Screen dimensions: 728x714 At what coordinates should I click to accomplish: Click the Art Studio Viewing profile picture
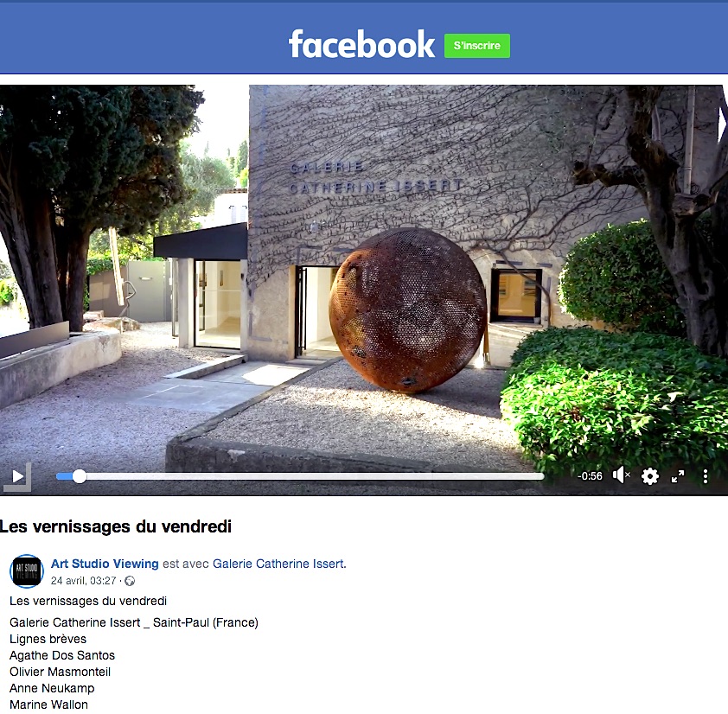pyautogui.click(x=27, y=571)
